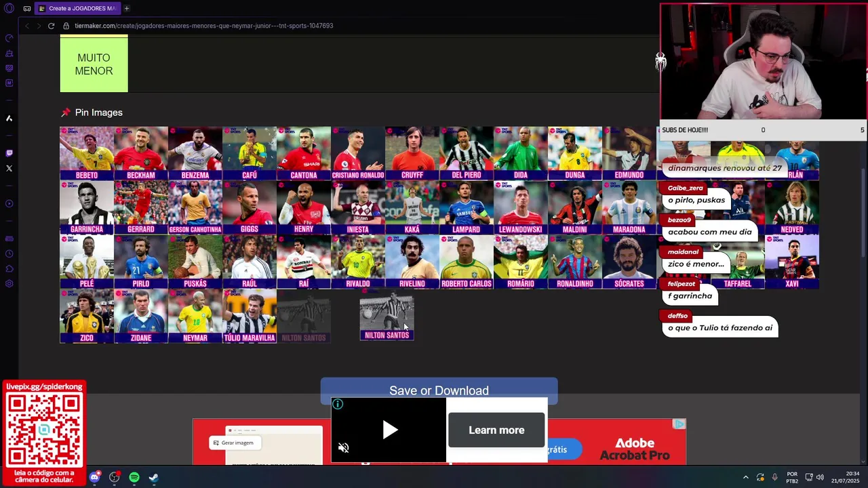Select the Gerrard player card

point(141,207)
